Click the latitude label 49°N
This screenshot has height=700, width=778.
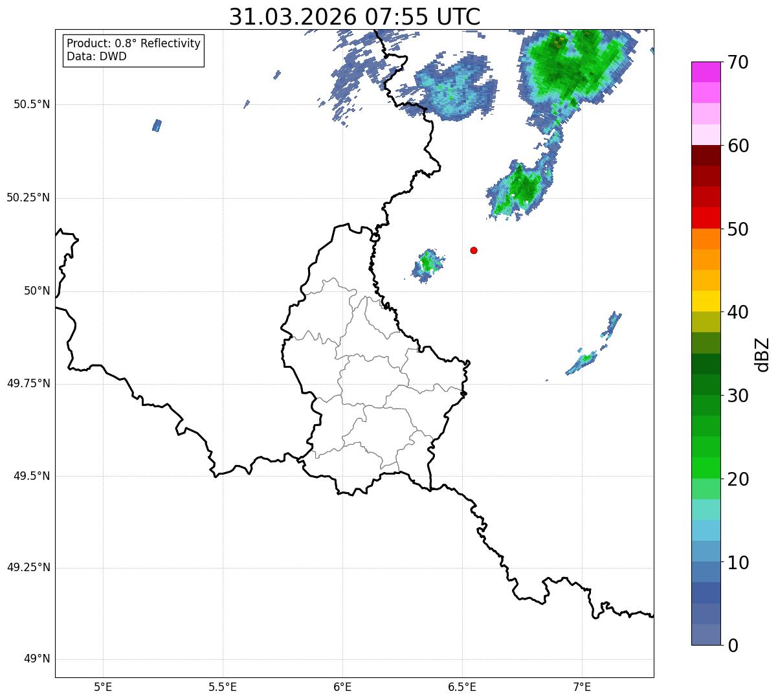[37, 659]
